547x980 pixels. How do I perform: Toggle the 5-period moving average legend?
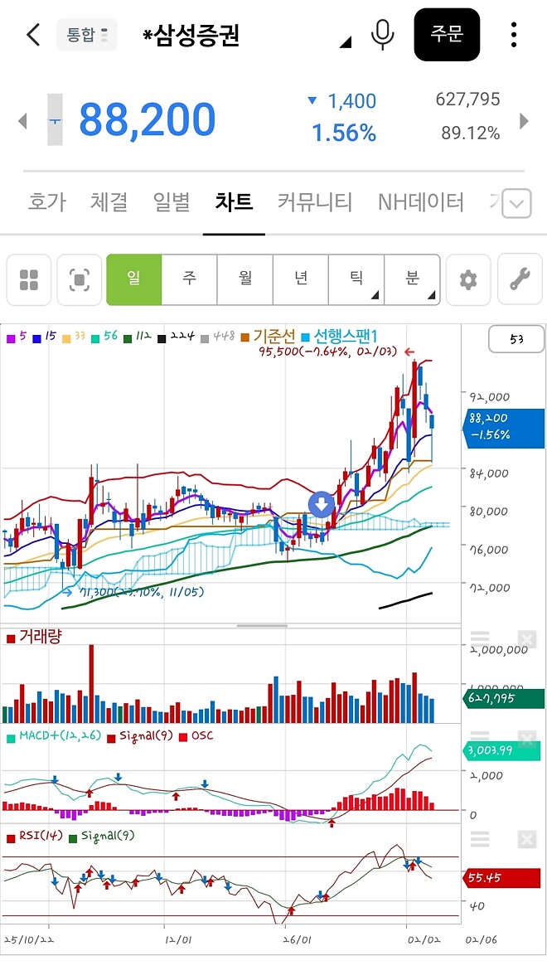coord(15,338)
